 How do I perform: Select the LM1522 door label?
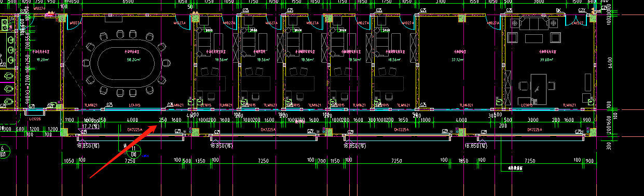tap(577, 23)
